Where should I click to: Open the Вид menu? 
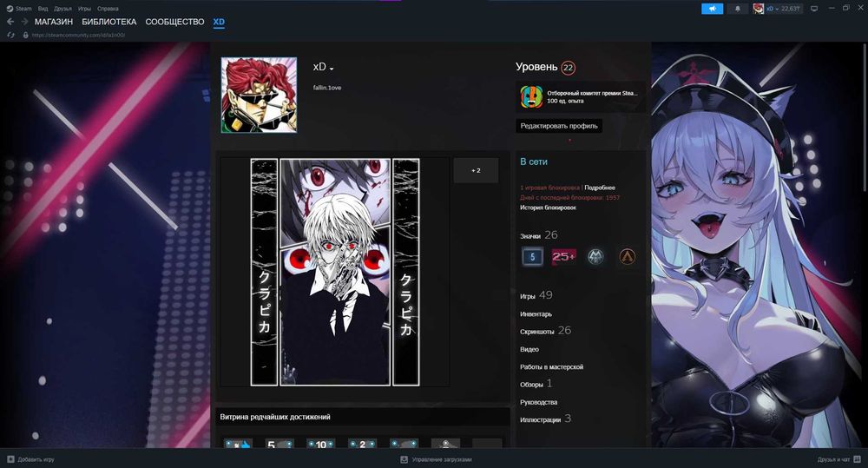pyautogui.click(x=43, y=9)
